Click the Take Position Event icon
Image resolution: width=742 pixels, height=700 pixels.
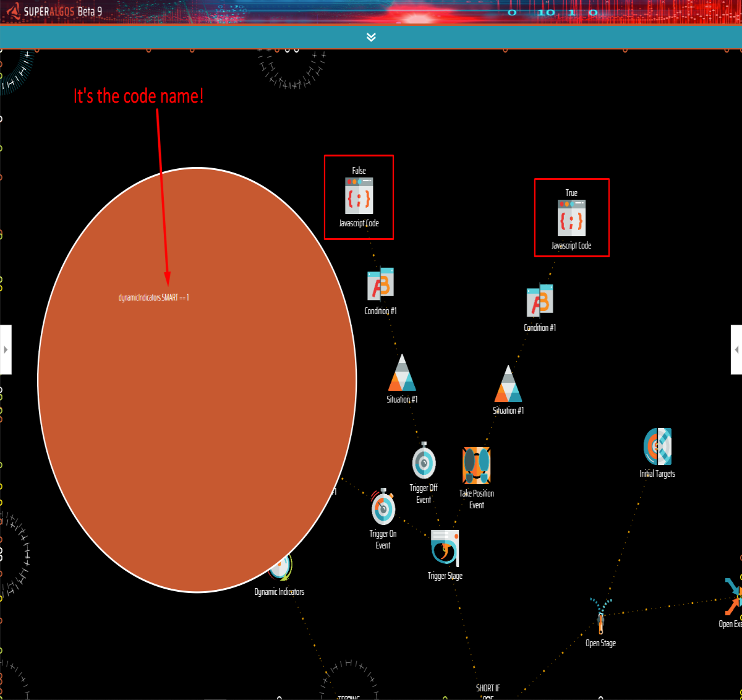click(x=476, y=466)
